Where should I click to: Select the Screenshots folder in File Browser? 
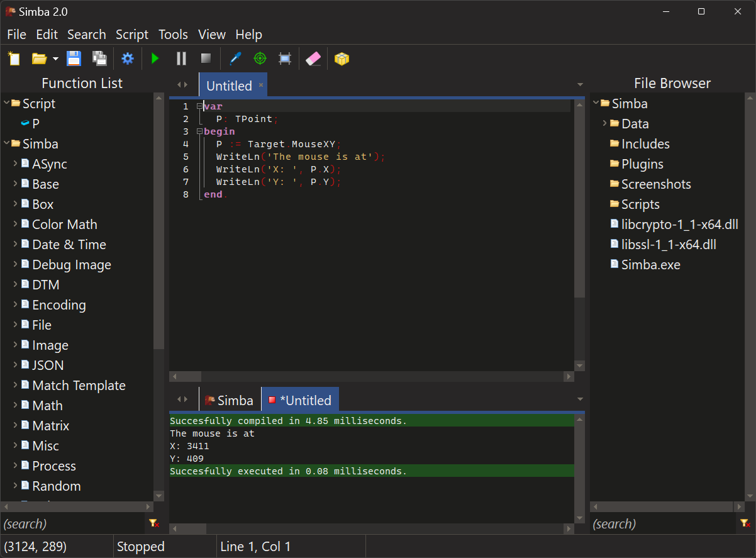(x=656, y=184)
